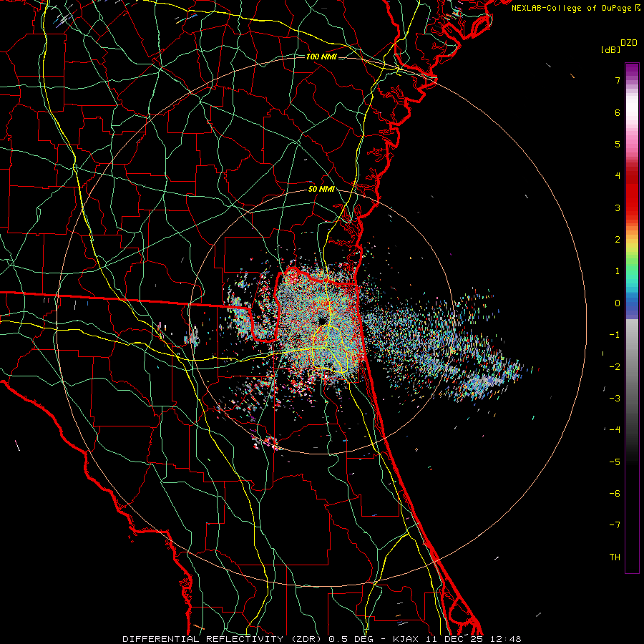Click the [dB] units label
This screenshot has height=644, width=644.
coord(610,49)
